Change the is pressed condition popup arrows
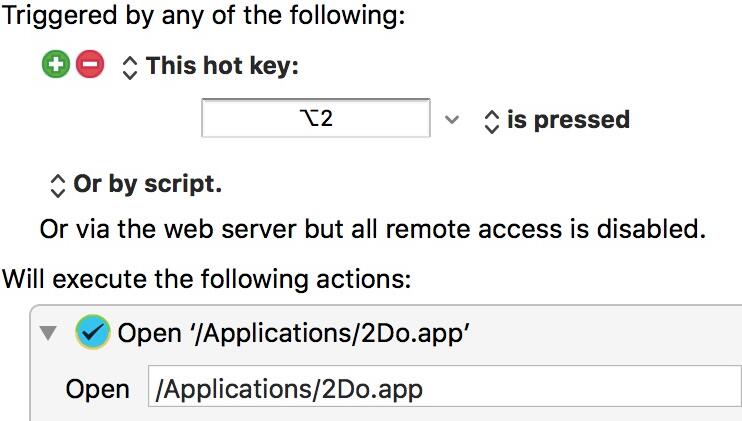The image size is (742, 421). point(492,122)
